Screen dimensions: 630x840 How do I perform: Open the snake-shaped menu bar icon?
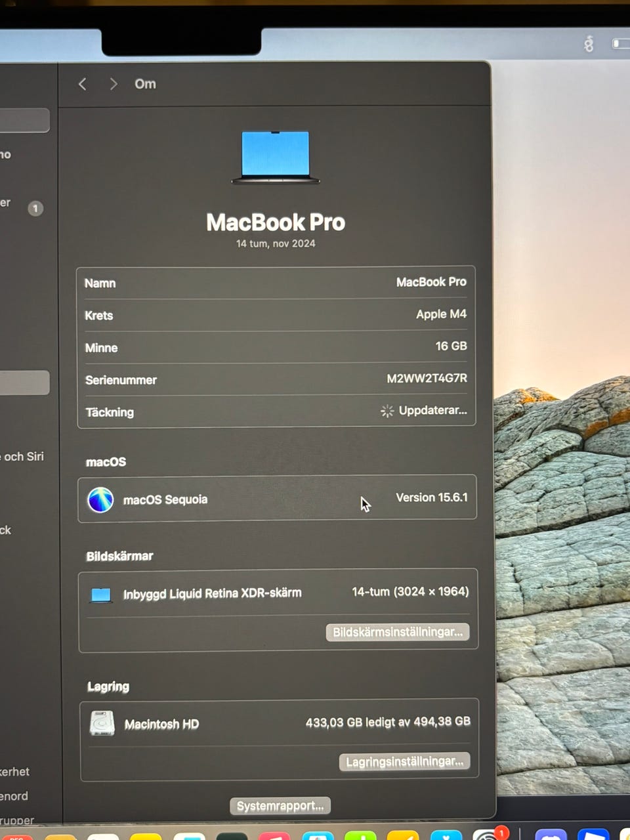589,44
